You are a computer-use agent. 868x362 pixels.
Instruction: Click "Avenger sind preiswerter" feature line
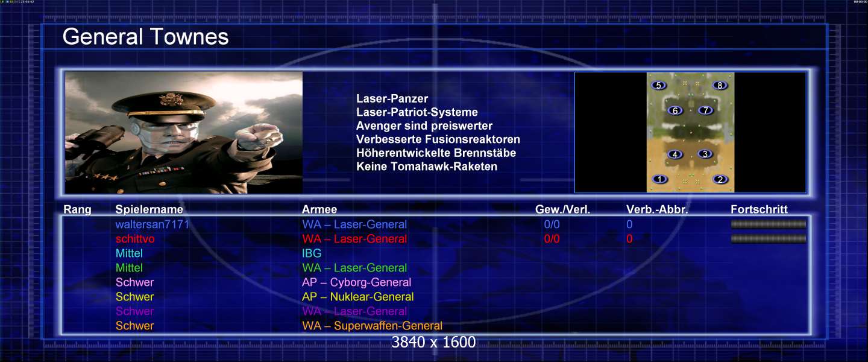coord(424,126)
